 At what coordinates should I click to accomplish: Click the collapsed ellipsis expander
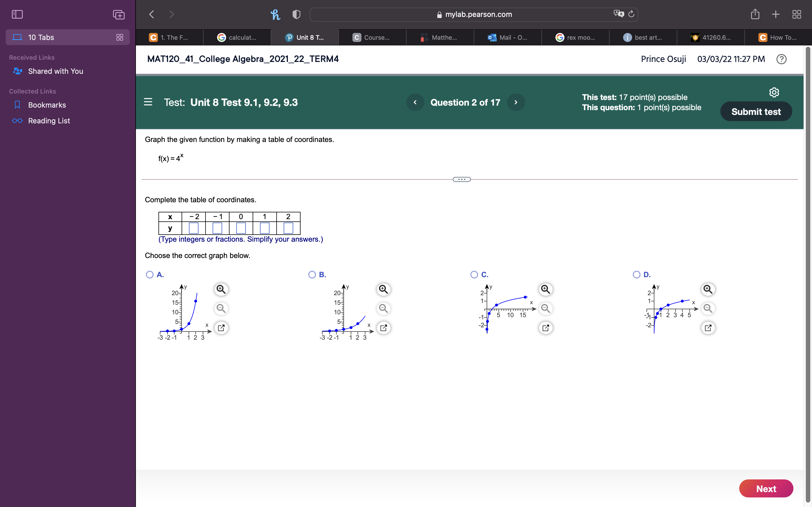461,179
